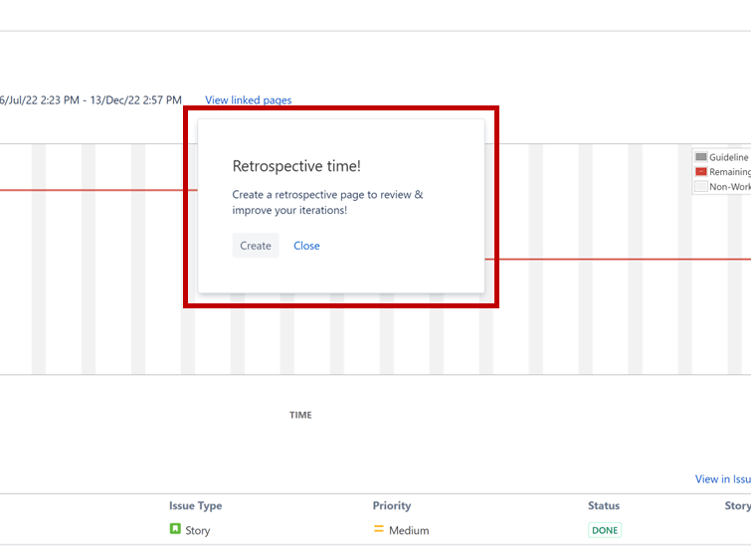Sort by the Issue Type column header

pyautogui.click(x=196, y=506)
